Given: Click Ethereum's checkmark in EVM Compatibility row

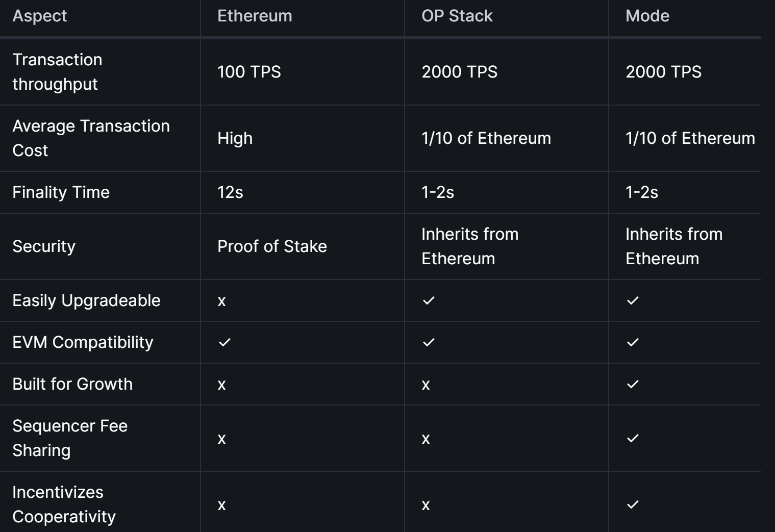Looking at the screenshot, I should click(224, 342).
